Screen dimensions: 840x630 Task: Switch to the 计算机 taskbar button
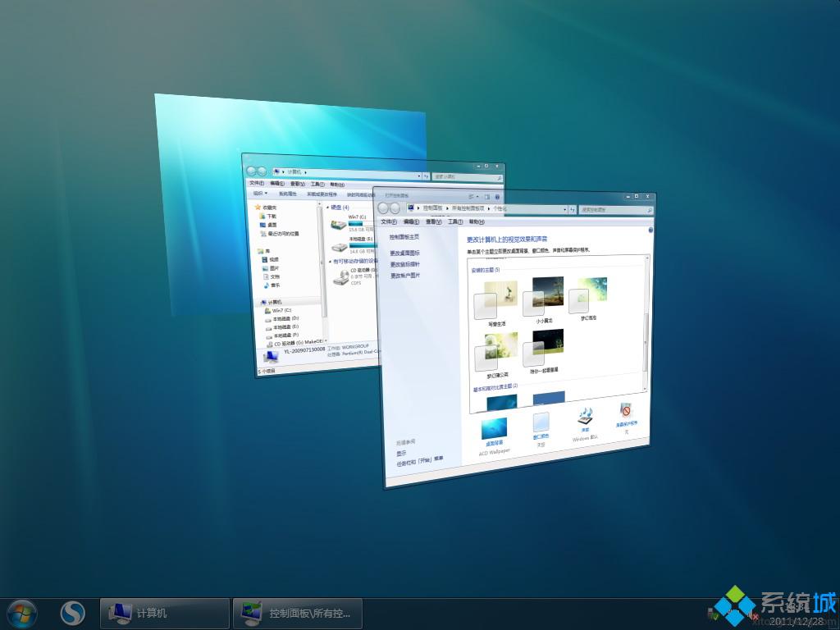pyautogui.click(x=165, y=614)
